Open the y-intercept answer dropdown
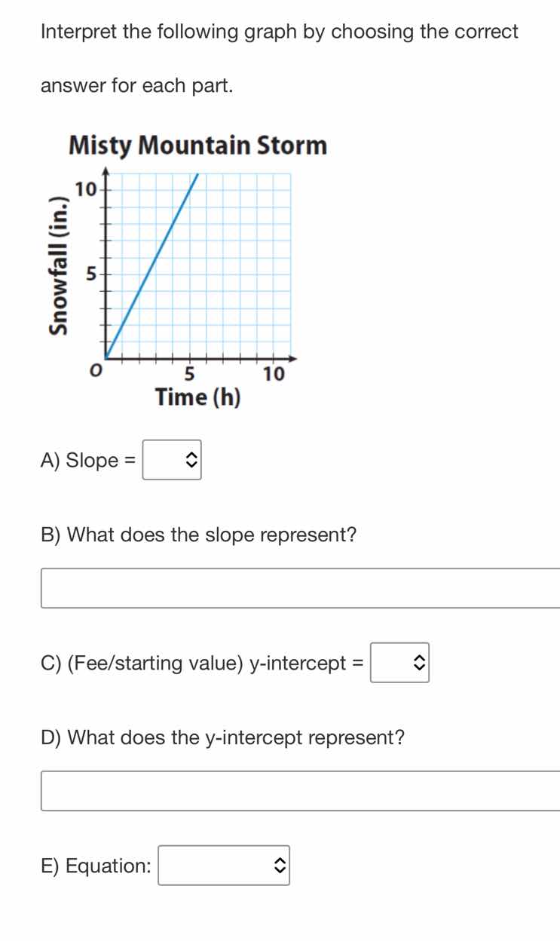 pos(400,663)
